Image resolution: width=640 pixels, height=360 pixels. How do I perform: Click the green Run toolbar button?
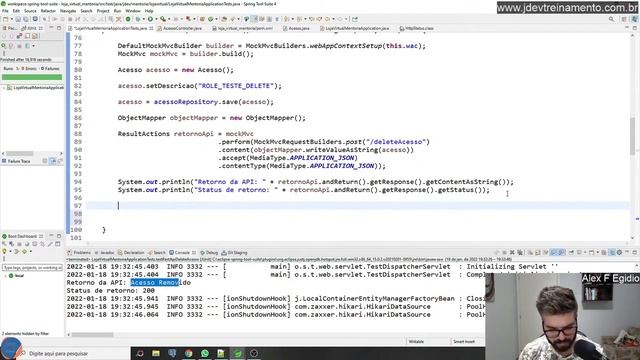click(x=150, y=19)
